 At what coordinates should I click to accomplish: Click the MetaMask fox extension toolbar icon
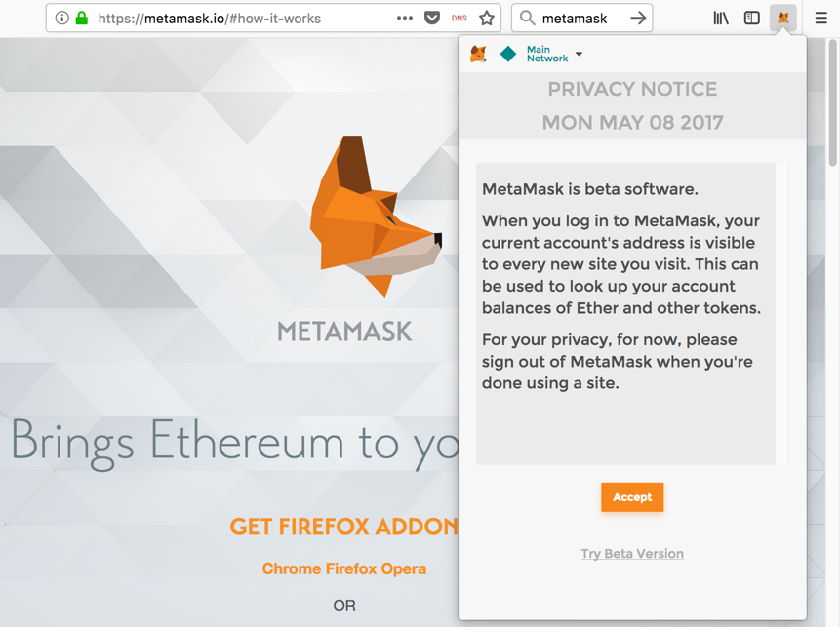coord(782,19)
